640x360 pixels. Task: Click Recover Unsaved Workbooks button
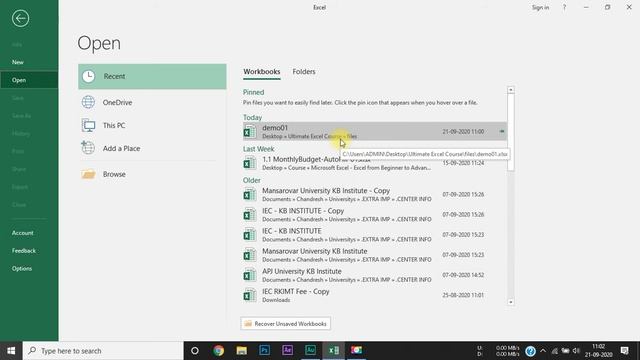[285, 324]
